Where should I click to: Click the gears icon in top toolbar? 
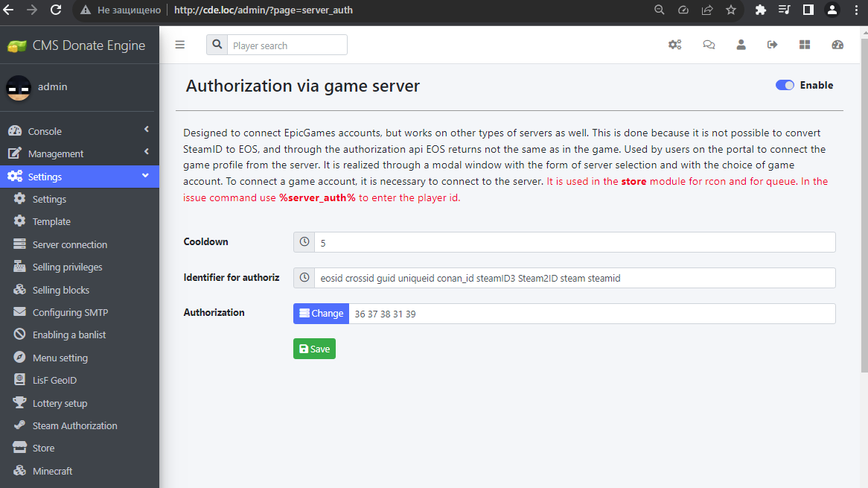(674, 45)
